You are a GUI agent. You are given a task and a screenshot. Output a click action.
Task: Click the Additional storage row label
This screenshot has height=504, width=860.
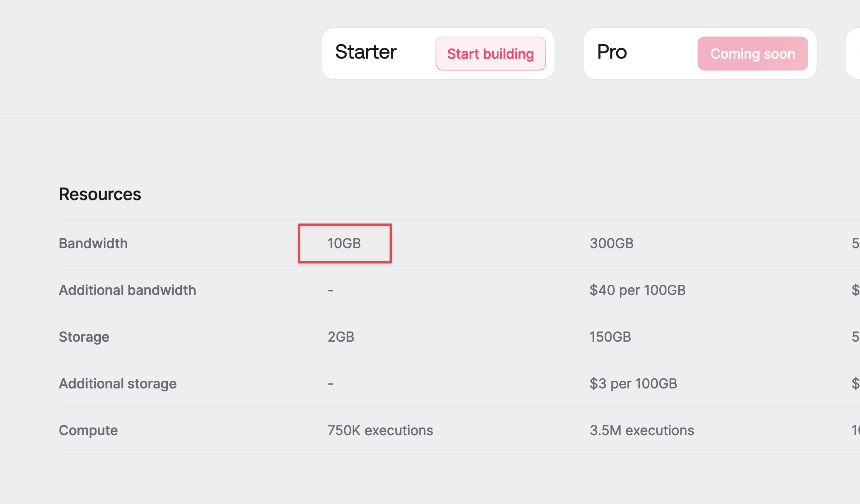117,383
